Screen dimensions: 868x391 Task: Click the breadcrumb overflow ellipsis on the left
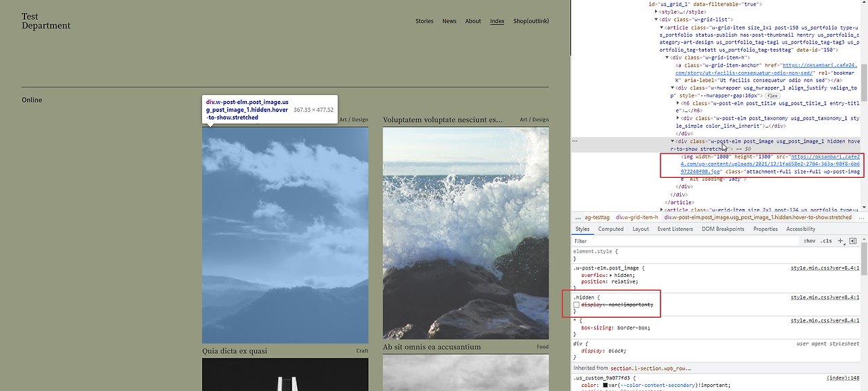578,217
